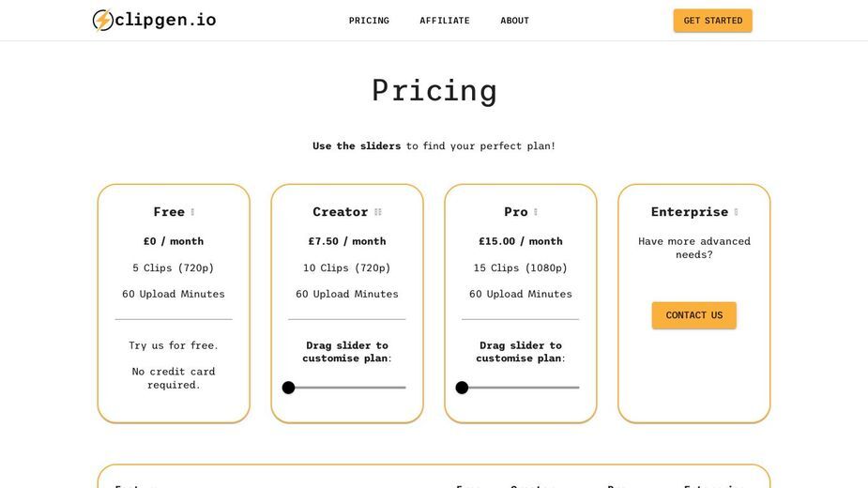Go to the About page
The image size is (868, 488).
coord(515,21)
